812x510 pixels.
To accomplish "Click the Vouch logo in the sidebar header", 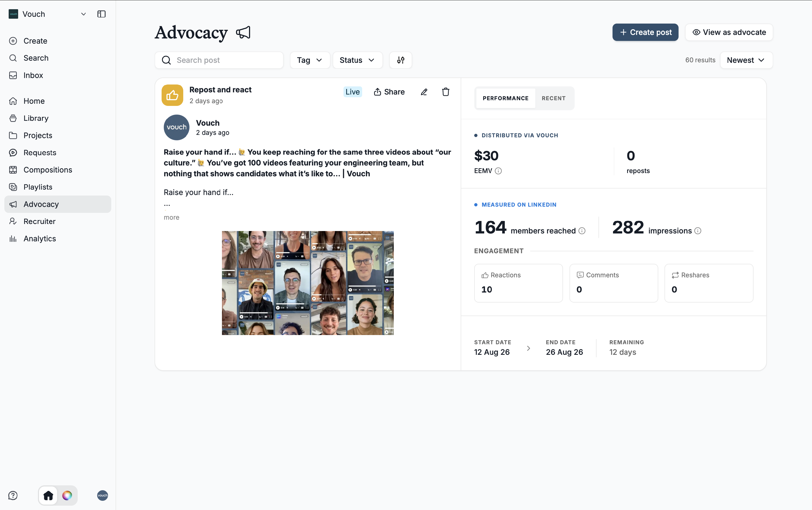I will tap(13, 14).
